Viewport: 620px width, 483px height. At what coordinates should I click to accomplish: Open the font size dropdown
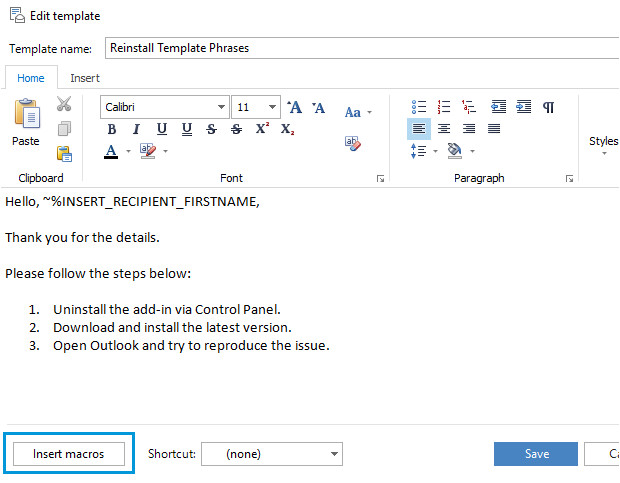273,107
